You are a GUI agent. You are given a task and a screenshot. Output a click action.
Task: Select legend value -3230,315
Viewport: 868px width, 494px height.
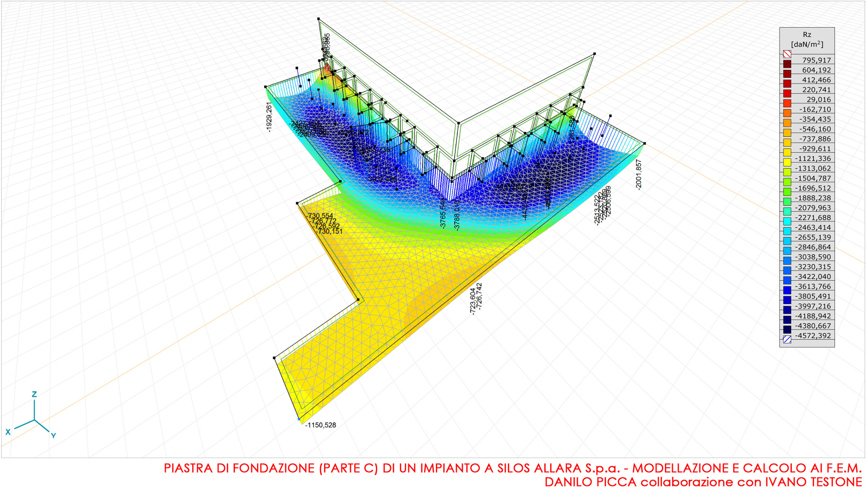coord(813,267)
